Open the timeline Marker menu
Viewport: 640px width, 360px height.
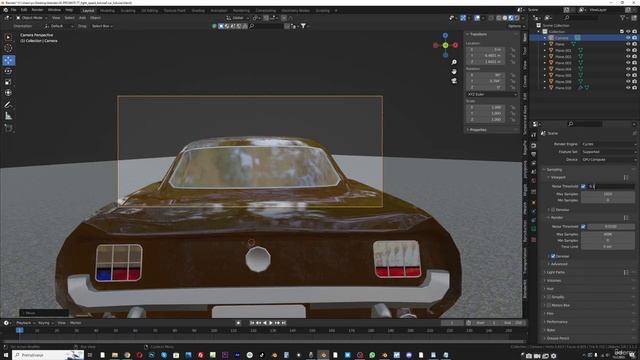pos(76,323)
